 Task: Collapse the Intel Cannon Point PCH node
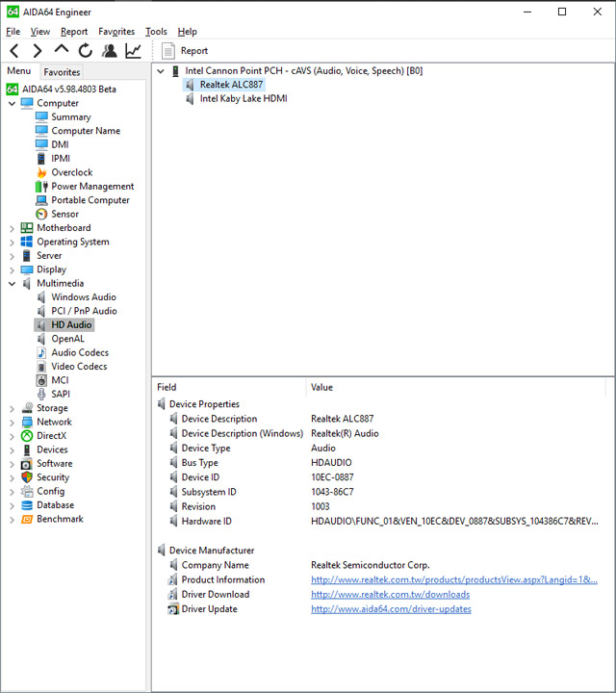(161, 71)
